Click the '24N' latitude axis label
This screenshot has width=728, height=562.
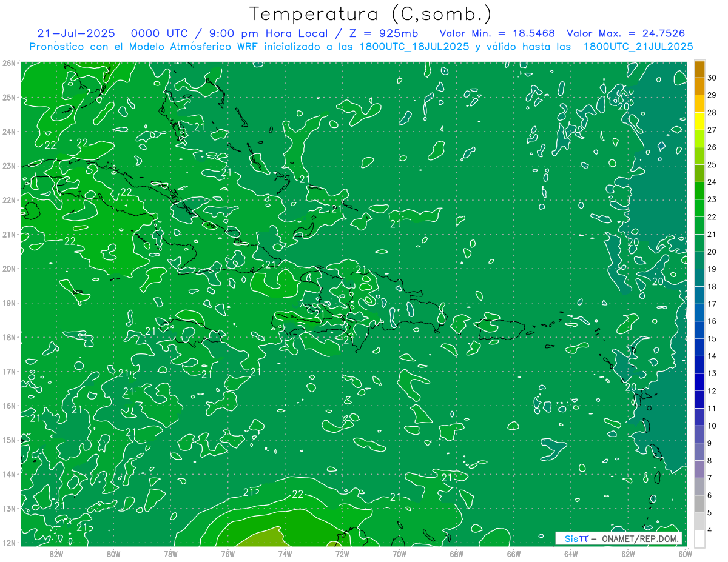coord(8,132)
